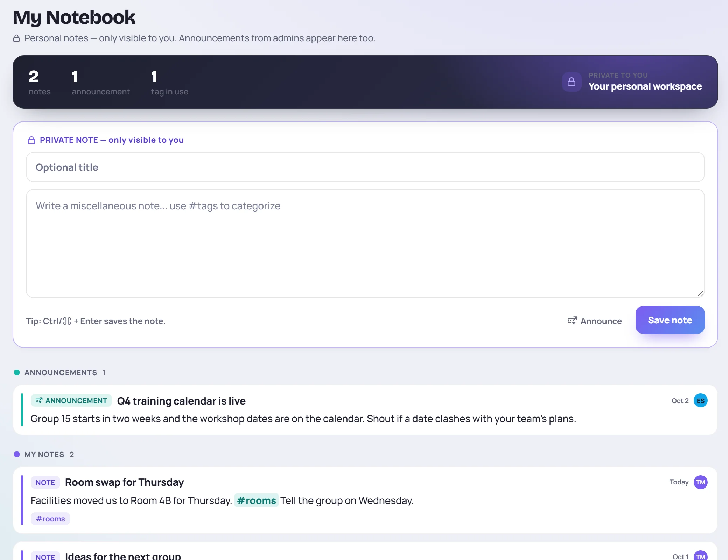Viewport: 728px width, 560px height.
Task: Click into the miscellaneous note textarea
Action: click(365, 244)
